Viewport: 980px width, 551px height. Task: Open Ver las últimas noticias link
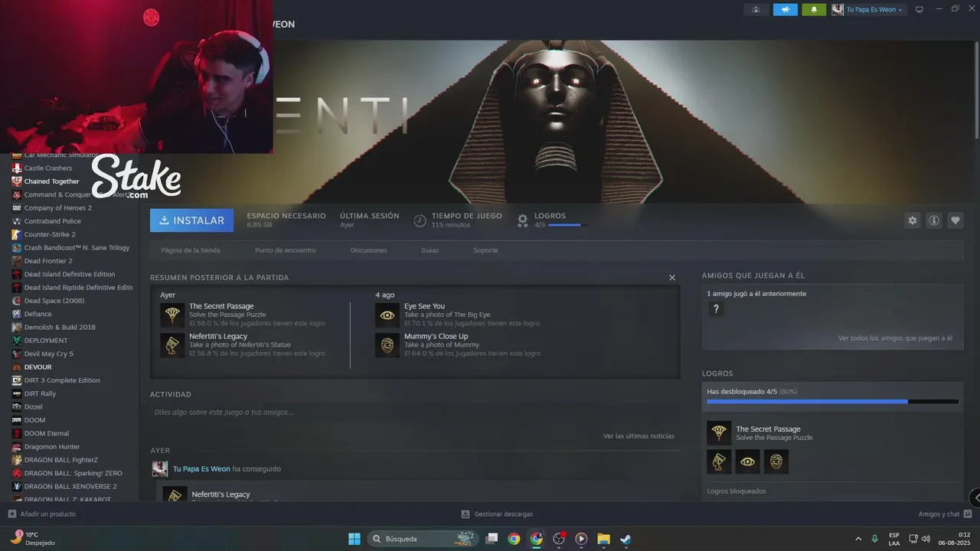[x=639, y=436]
